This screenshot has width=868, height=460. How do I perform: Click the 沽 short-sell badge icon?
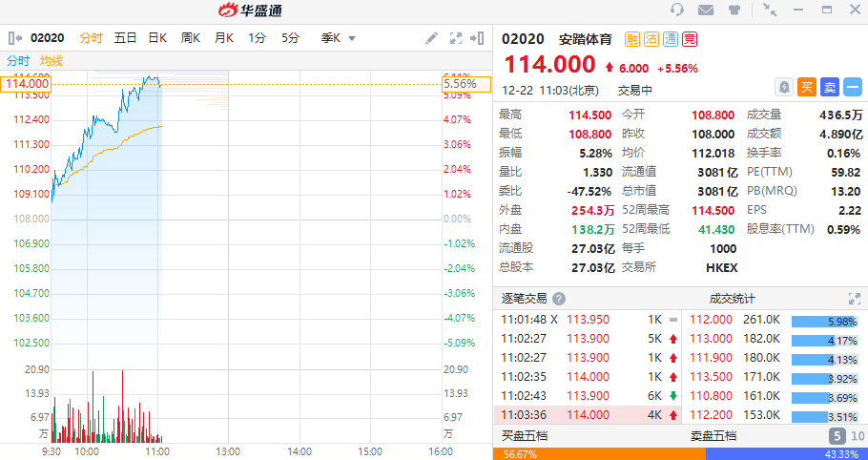[x=651, y=39]
